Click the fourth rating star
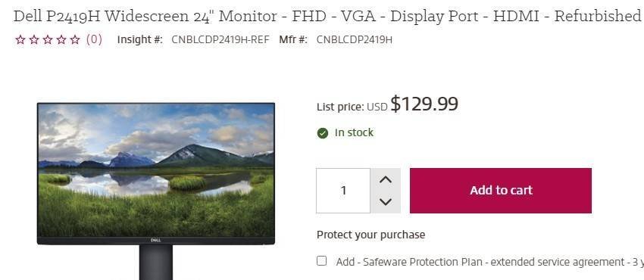644x280 pixels. pos(61,40)
